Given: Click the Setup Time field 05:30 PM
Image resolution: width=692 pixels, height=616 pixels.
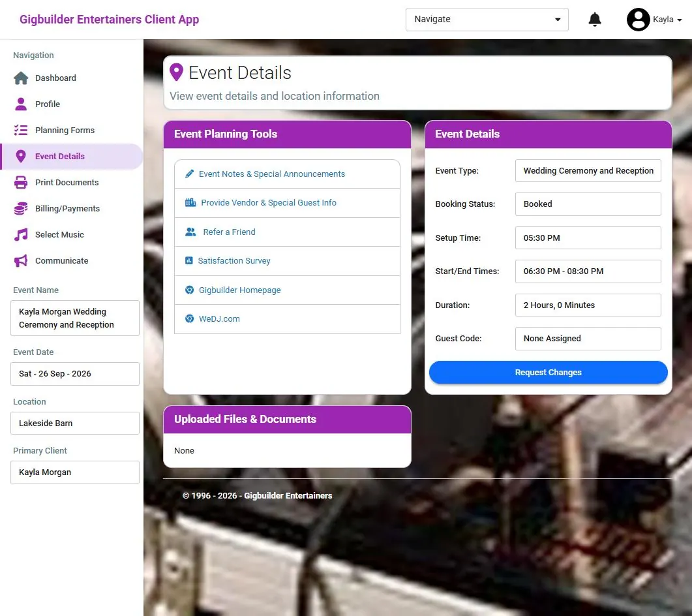Looking at the screenshot, I should coord(588,238).
